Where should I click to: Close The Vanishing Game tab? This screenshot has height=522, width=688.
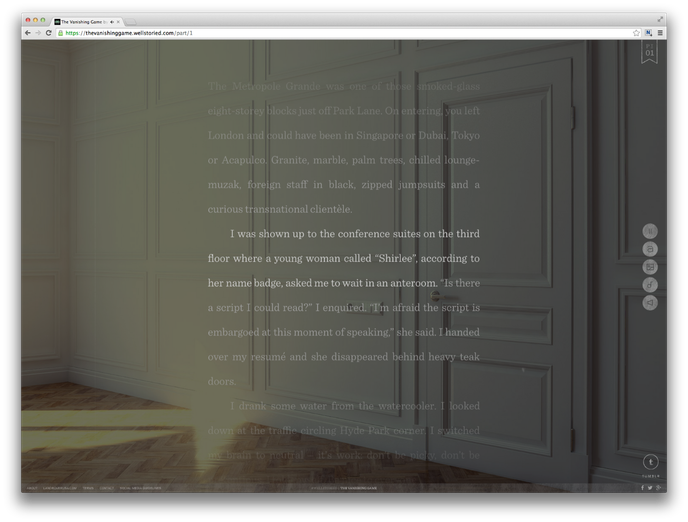(118, 21)
